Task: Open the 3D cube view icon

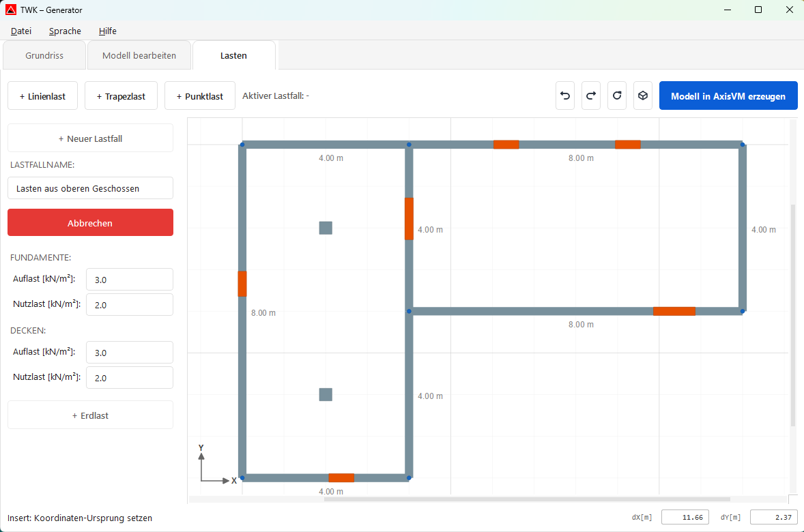Action: [x=642, y=96]
